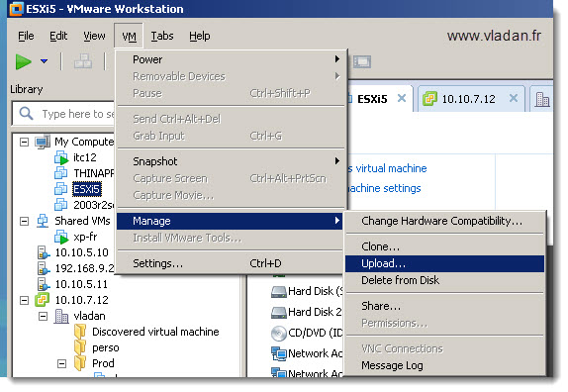
Task: Focus the Library search field
Action: click(x=63, y=114)
